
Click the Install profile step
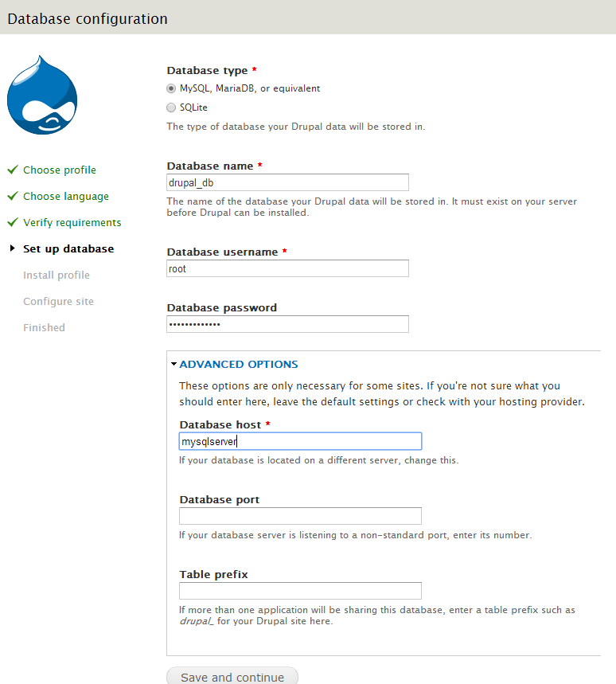[x=57, y=276]
